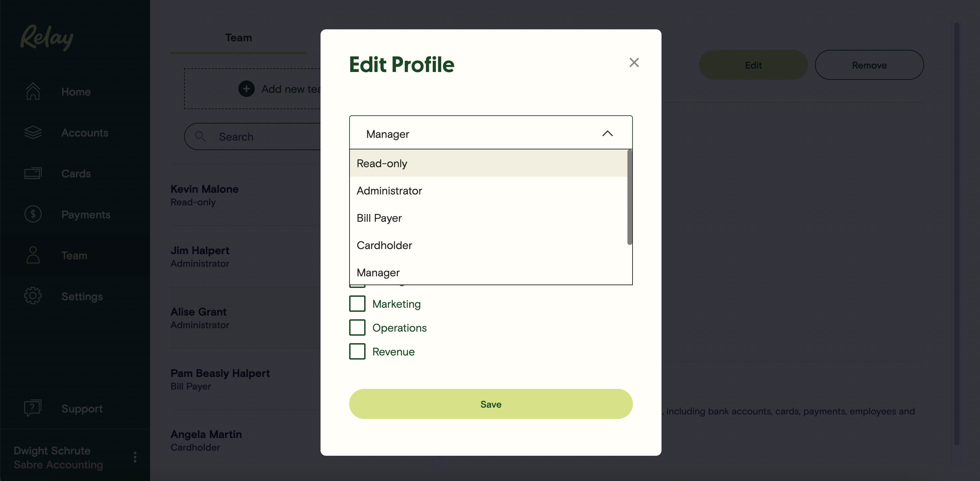Viewport: 980px width, 481px height.
Task: Choose Cardholder as the role
Action: pos(384,246)
